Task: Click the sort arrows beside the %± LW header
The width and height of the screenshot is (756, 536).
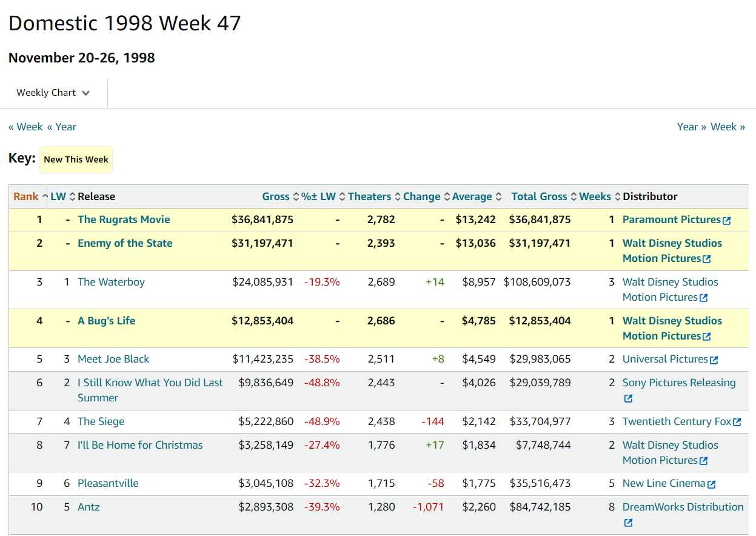Action: click(x=342, y=196)
